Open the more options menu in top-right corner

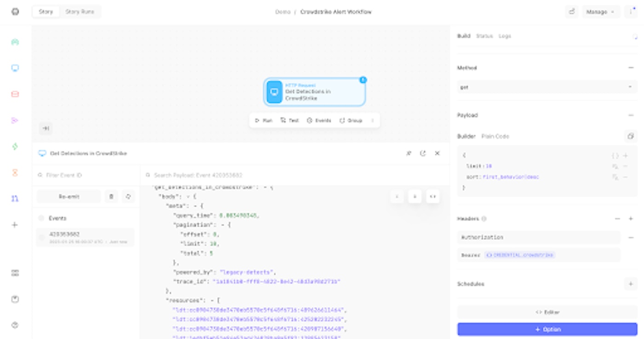(631, 12)
